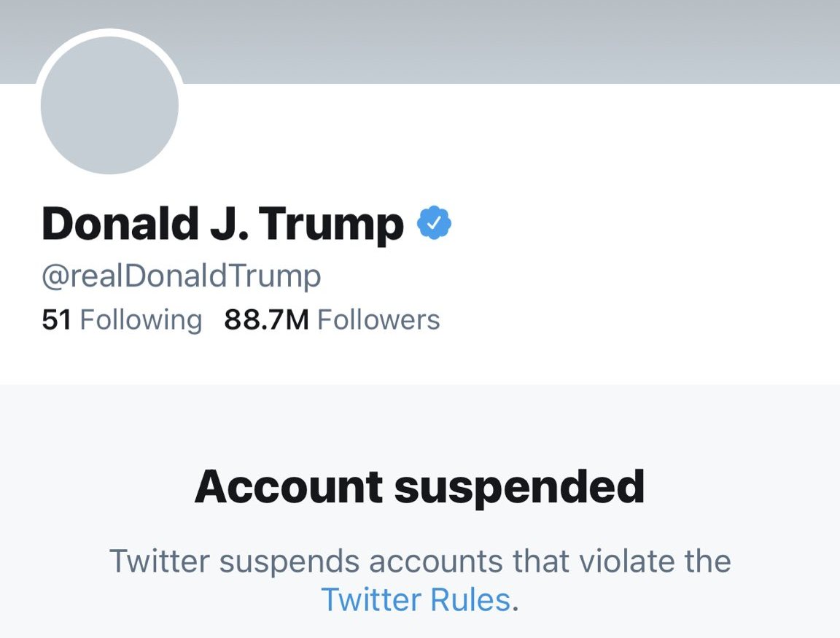This screenshot has width=840, height=638.
Task: Click the Donald J. Trump display name
Action: point(222,223)
